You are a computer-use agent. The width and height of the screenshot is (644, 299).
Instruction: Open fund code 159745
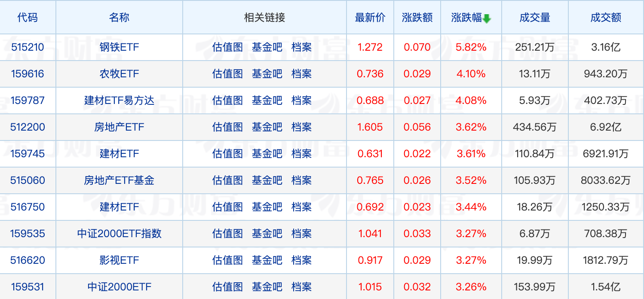(x=28, y=154)
